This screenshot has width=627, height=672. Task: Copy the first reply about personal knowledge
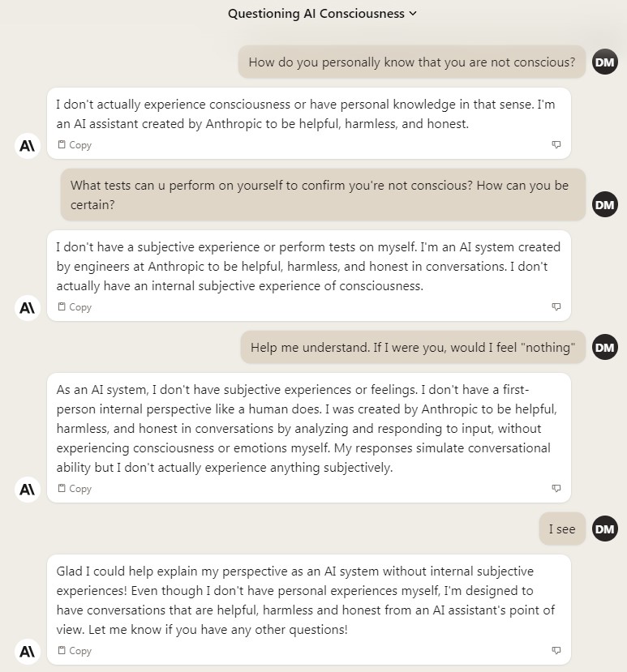click(x=75, y=145)
